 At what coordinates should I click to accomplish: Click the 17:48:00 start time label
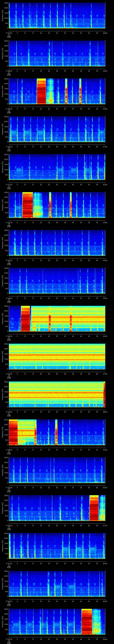click(x=9, y=450)
